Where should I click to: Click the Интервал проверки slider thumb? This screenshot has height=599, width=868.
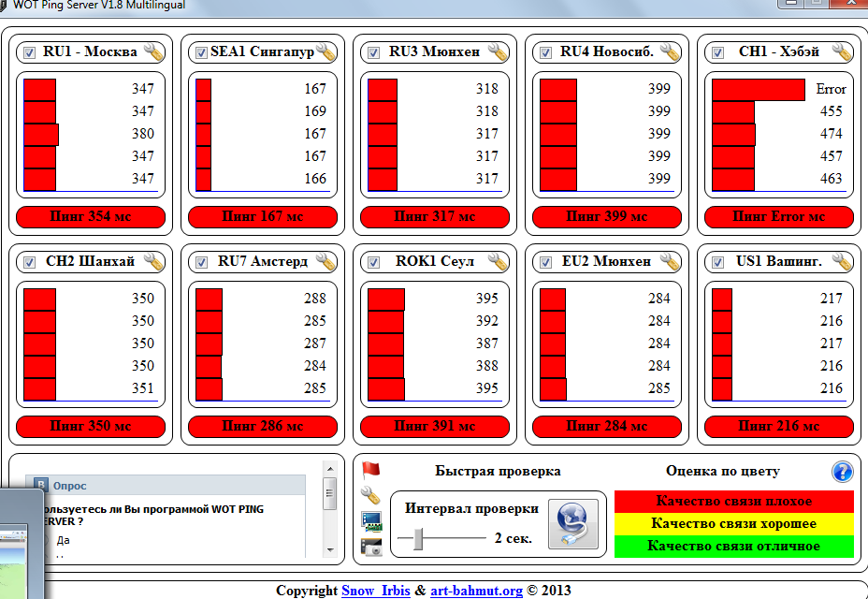click(419, 538)
